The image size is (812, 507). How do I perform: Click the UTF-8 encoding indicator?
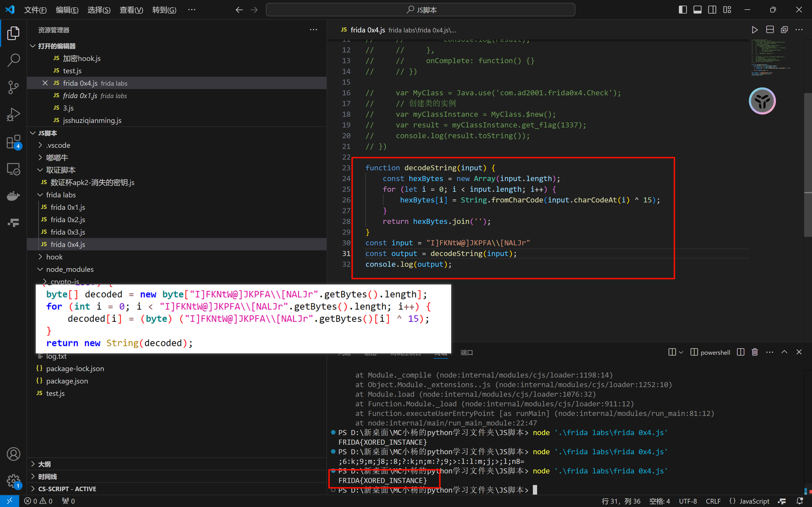coord(688,501)
